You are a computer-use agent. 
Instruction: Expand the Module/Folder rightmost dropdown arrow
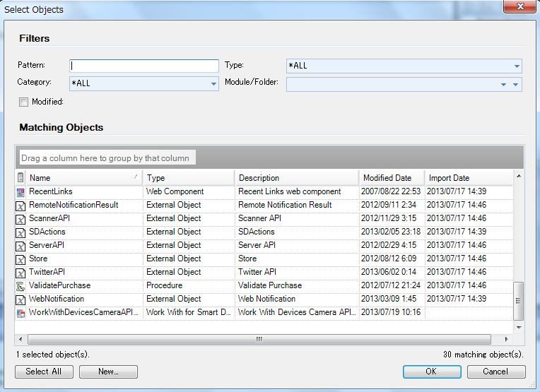pyautogui.click(x=515, y=84)
